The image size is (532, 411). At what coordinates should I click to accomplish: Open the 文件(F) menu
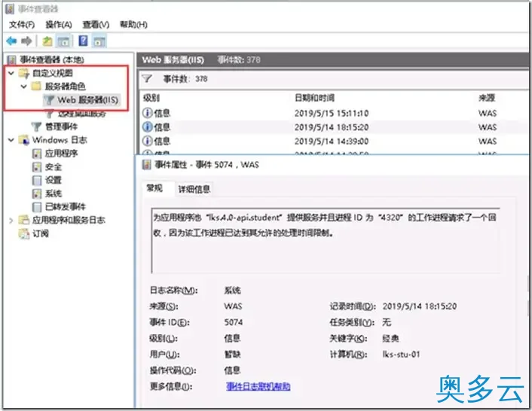pos(22,24)
